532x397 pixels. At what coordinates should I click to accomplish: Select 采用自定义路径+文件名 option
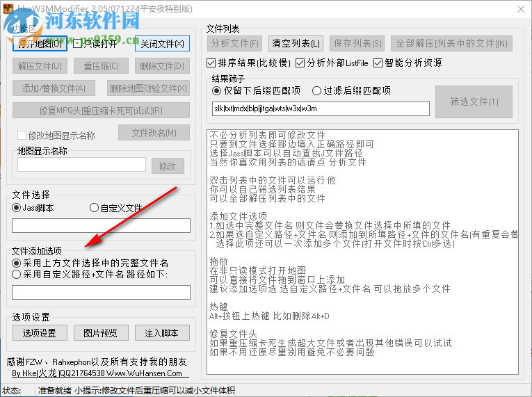pyautogui.click(x=16, y=274)
